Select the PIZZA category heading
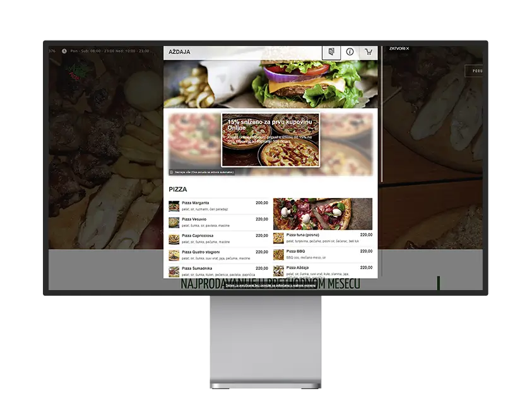 [178, 189]
